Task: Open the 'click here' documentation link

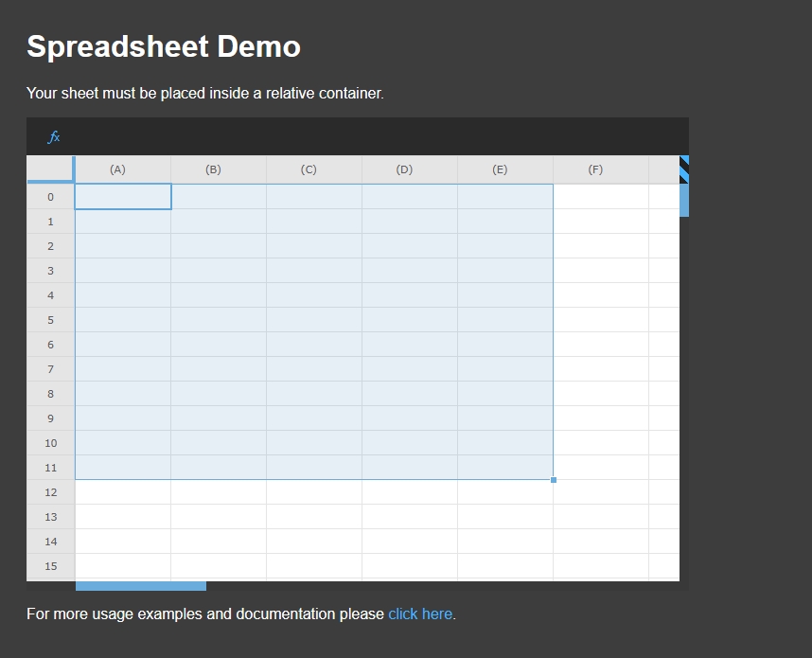Action: 420,614
